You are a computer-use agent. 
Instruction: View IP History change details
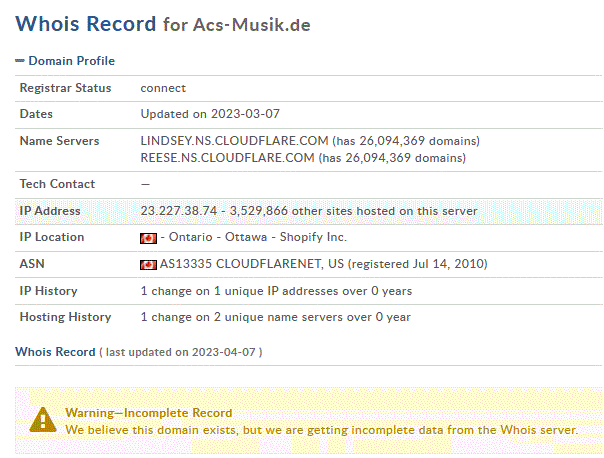pos(276,291)
